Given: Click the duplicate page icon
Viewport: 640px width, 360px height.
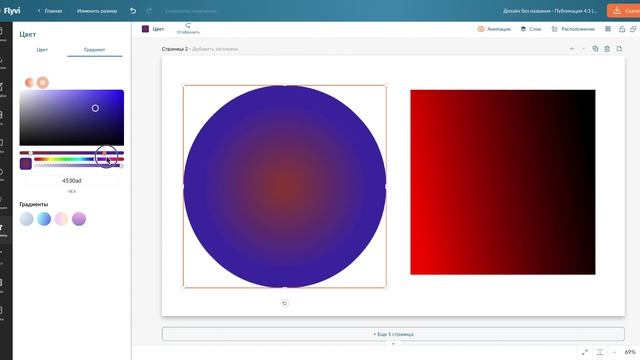Looking at the screenshot, I should click(596, 49).
